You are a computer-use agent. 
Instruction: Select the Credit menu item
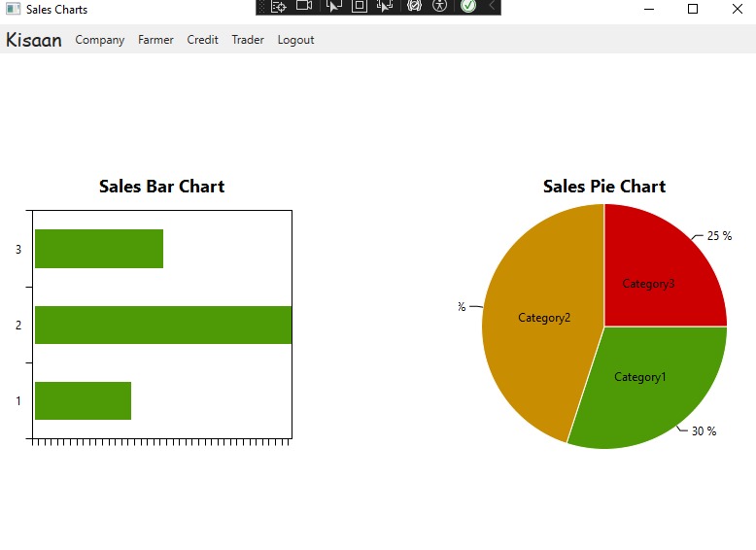[202, 40]
